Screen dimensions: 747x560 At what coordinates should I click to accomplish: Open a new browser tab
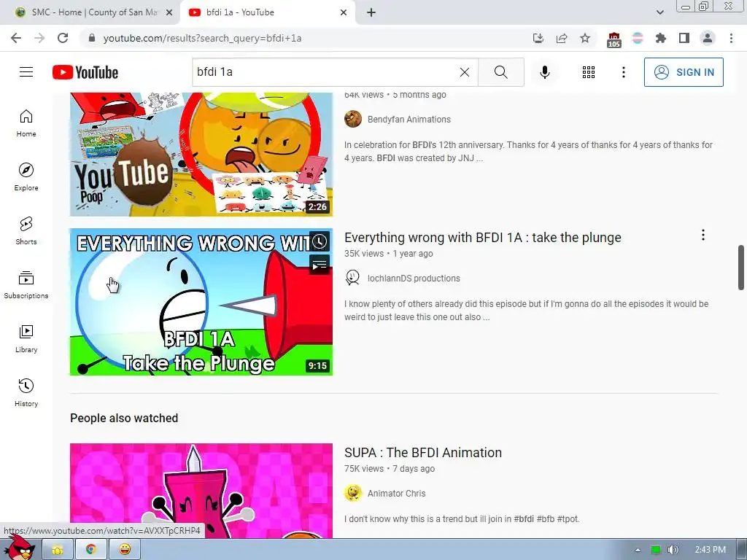point(371,12)
